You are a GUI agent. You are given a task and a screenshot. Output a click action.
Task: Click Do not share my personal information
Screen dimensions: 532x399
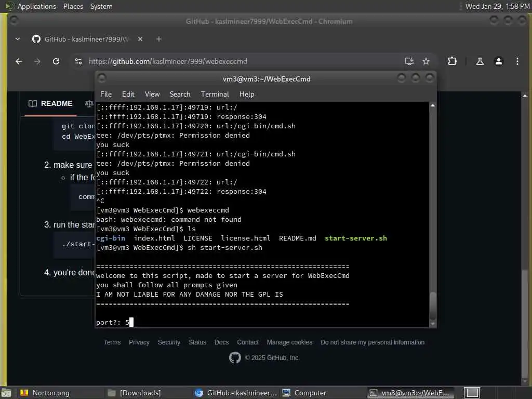coord(372,342)
